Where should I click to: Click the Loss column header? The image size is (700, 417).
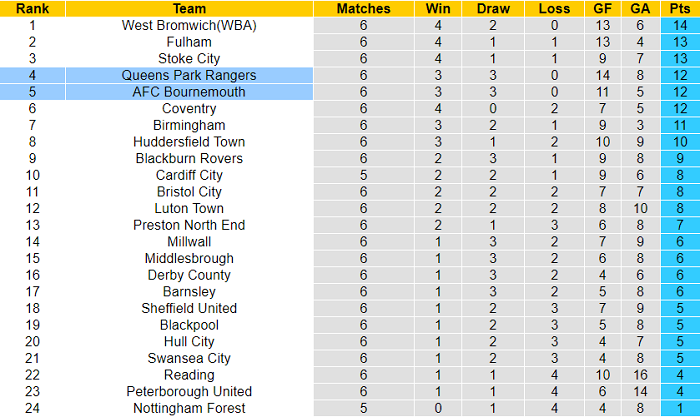(x=554, y=8)
